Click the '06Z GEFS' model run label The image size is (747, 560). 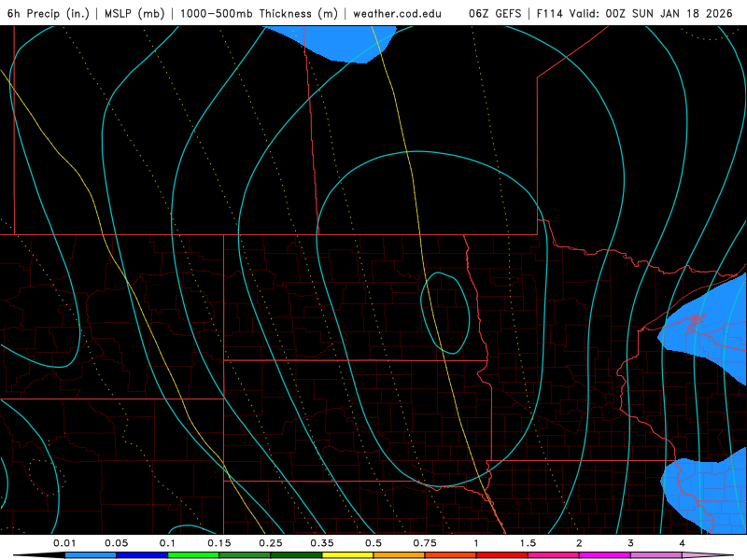(495, 13)
